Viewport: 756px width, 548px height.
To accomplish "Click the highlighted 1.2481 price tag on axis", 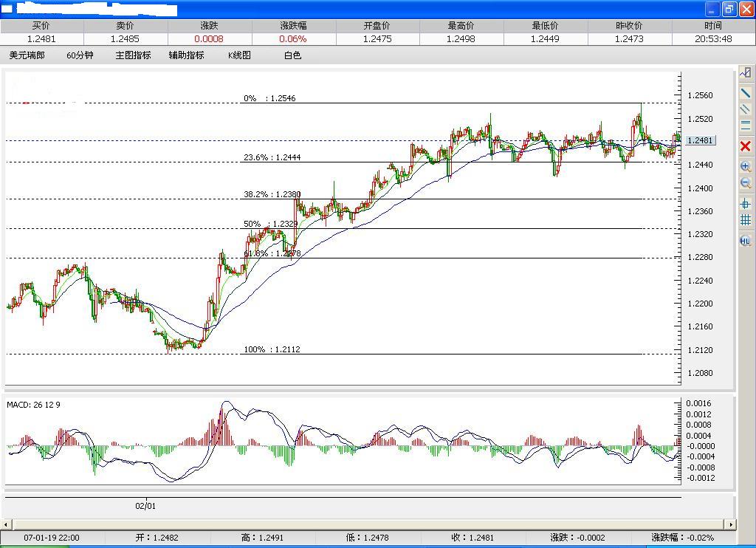I will [x=699, y=140].
